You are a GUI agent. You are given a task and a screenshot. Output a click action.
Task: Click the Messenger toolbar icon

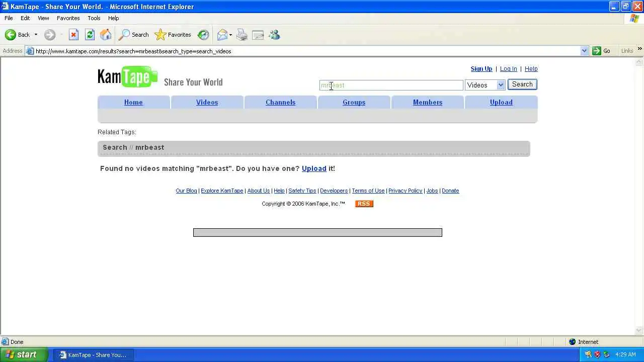tap(274, 35)
